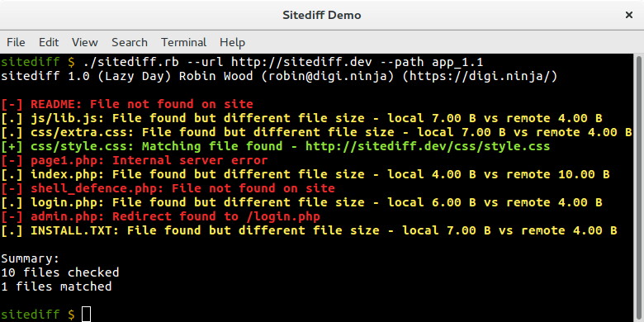Click the '1 files matched' text

56,286
